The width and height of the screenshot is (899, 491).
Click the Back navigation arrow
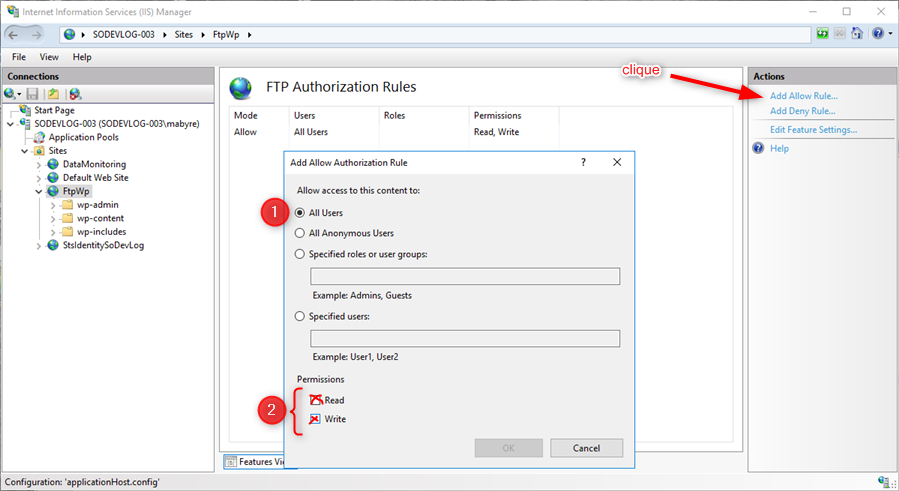pyautogui.click(x=13, y=35)
